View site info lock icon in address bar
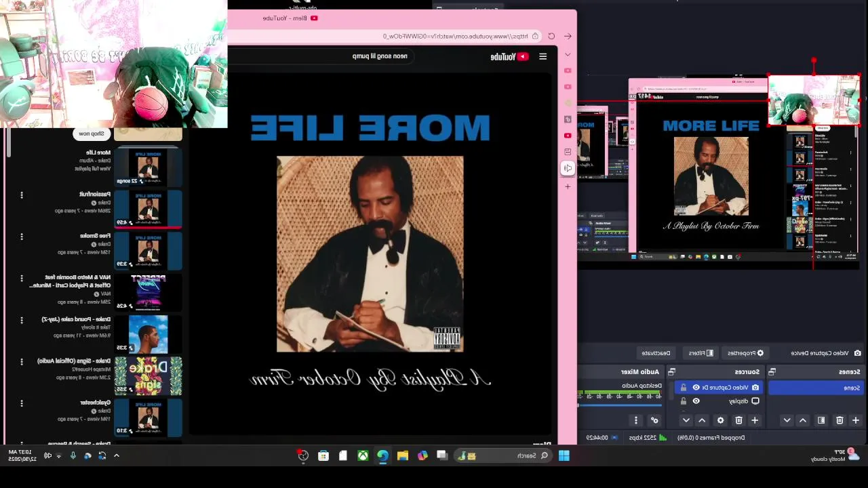The height and width of the screenshot is (488, 868). 535,36
